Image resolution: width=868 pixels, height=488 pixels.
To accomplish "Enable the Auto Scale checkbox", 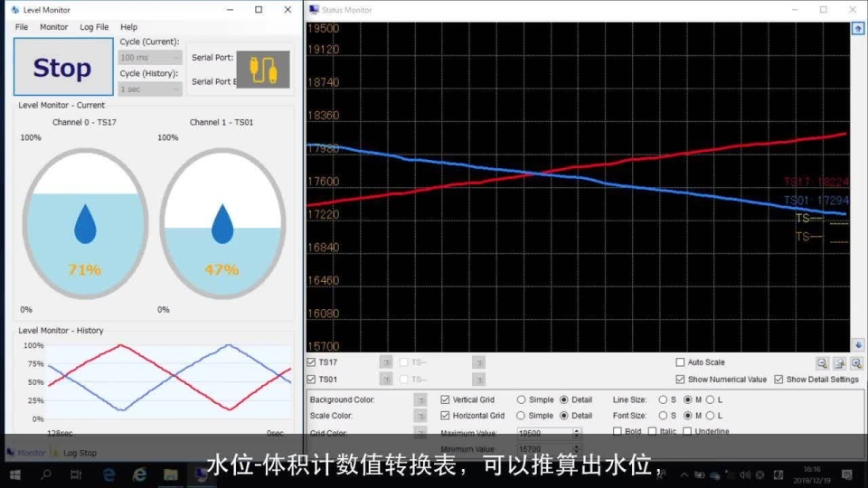I will click(680, 362).
